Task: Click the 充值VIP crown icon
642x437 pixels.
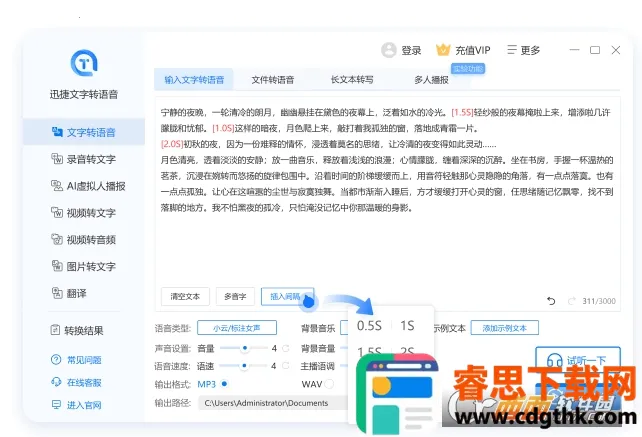Action: point(444,50)
